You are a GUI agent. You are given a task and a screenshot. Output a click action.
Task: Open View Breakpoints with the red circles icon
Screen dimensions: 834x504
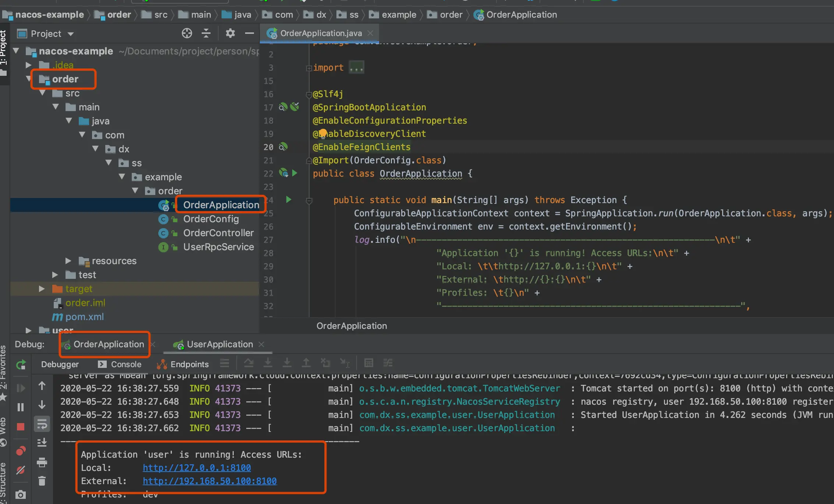tap(21, 451)
